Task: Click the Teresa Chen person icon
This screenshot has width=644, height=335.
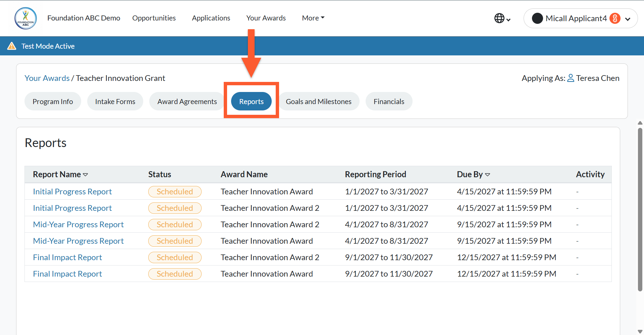Action: click(x=571, y=78)
